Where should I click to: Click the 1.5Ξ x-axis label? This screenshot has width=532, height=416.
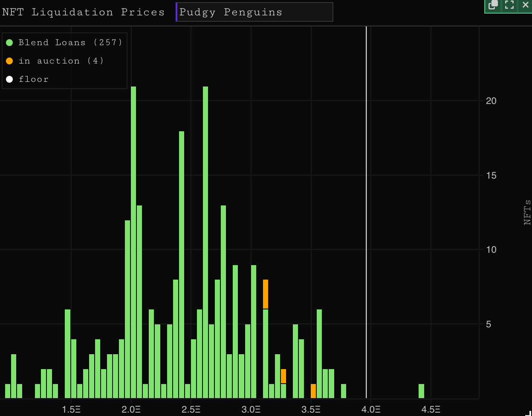coord(71,410)
